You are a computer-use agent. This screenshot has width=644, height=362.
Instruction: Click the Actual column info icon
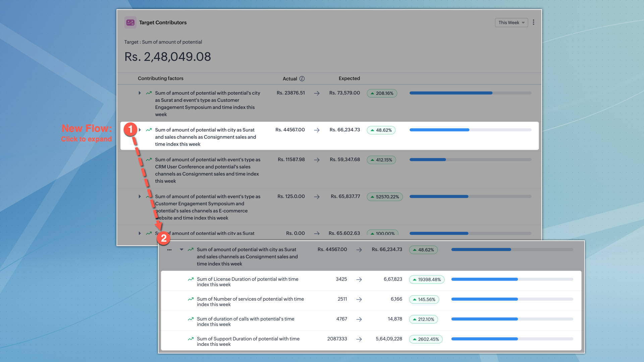(x=302, y=78)
